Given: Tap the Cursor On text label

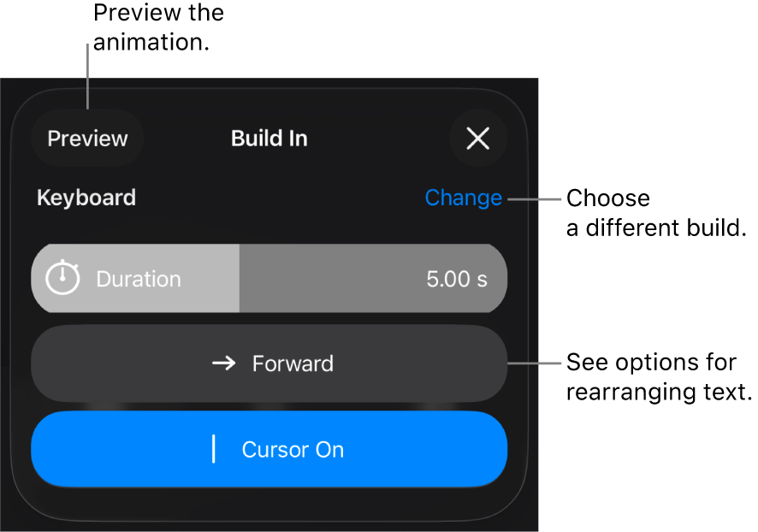Looking at the screenshot, I should click(x=293, y=449).
